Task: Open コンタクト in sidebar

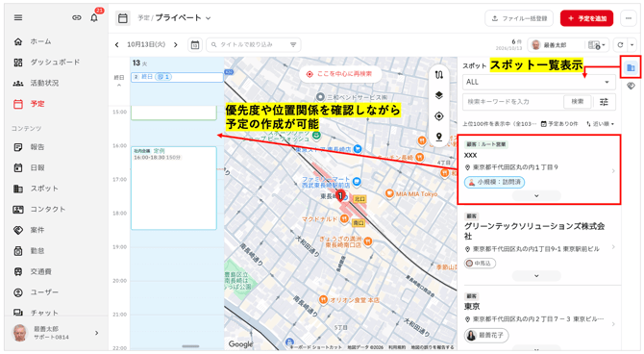Action: 48,209
